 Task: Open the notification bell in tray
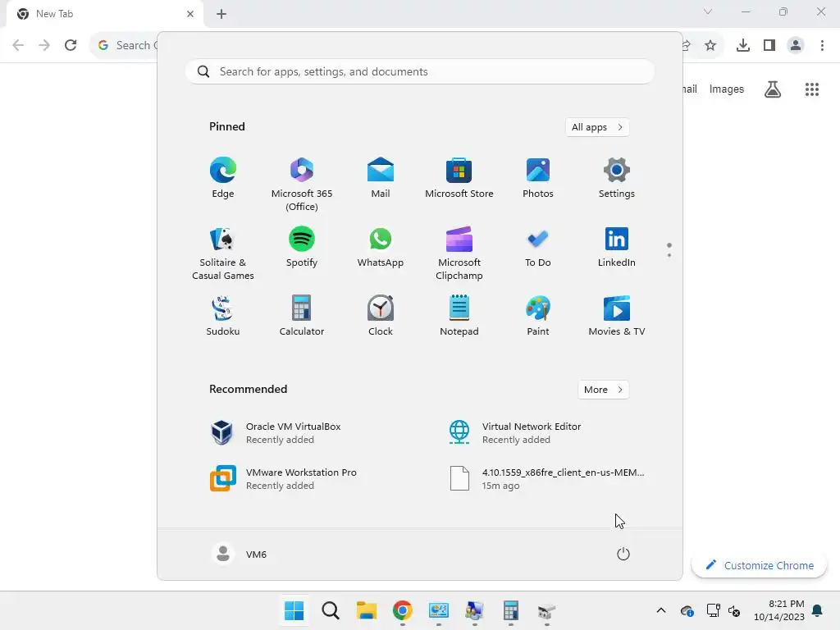tap(818, 610)
